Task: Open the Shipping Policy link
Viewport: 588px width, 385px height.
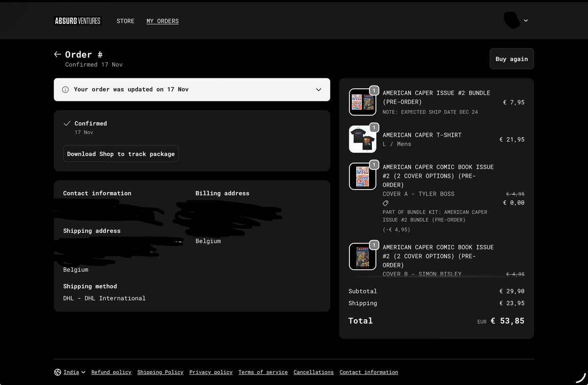Action: 160,372
